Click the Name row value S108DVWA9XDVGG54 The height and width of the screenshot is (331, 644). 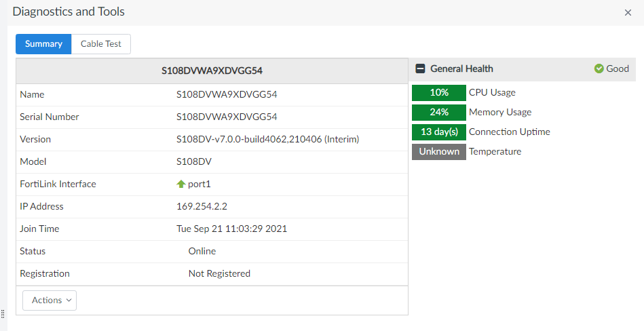[x=227, y=94]
